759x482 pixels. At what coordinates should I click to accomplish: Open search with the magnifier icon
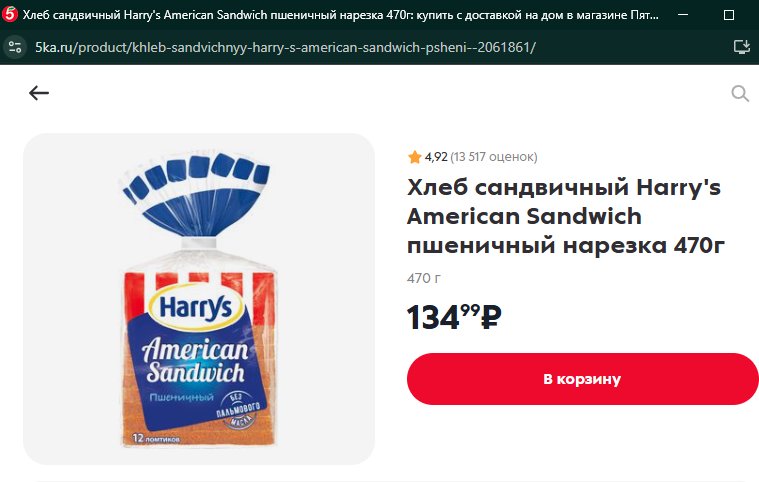pos(740,93)
